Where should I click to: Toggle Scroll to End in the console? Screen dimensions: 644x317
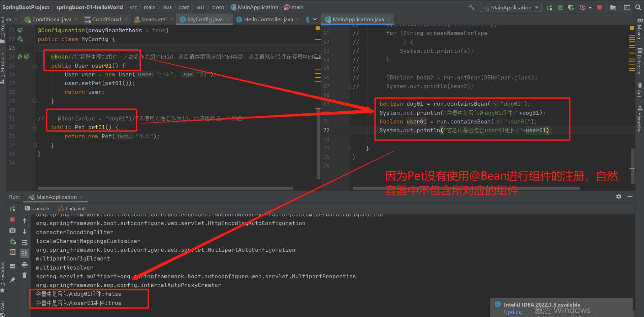pyautogui.click(x=25, y=253)
